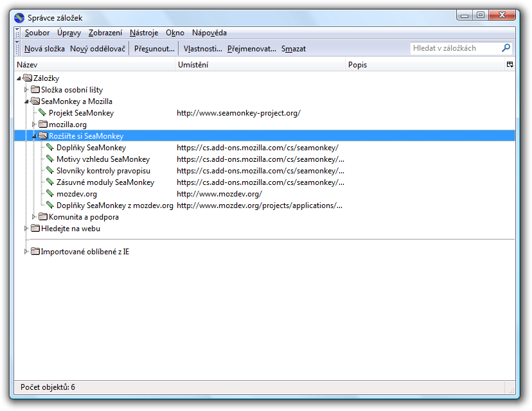The image size is (532, 411).
Task: Click the column picker icon in header
Action: (510, 65)
